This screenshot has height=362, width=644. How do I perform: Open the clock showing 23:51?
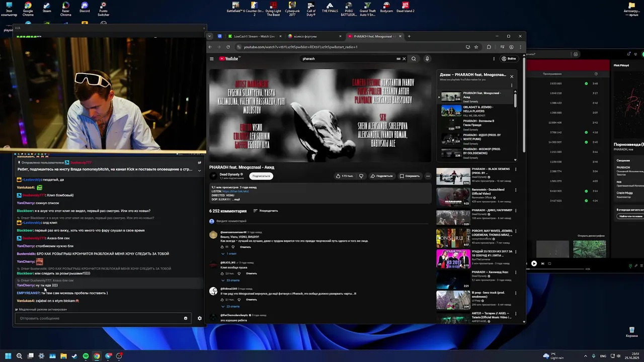click(x=631, y=356)
